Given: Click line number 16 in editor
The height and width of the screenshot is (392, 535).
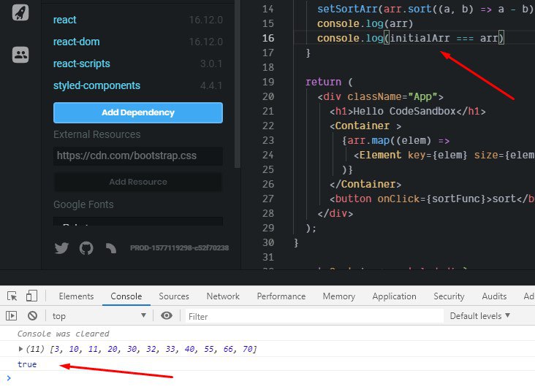Looking at the screenshot, I should pyautogui.click(x=268, y=38).
